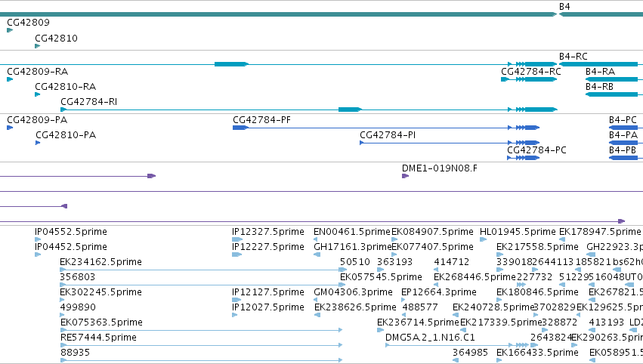Image resolution: width=643 pixels, height=364 pixels.
Task: Click feature DMG5A2_1.N16.C1
Action: tap(430, 338)
